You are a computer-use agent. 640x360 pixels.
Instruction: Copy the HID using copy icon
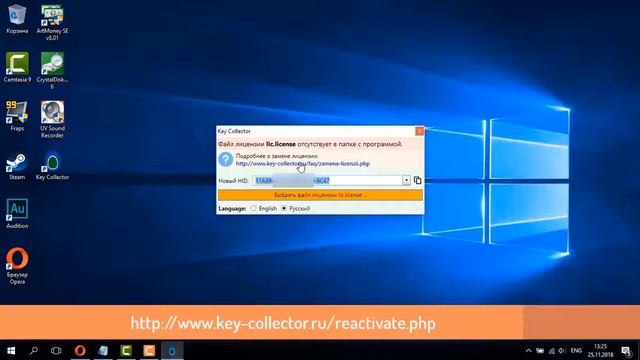[418, 180]
